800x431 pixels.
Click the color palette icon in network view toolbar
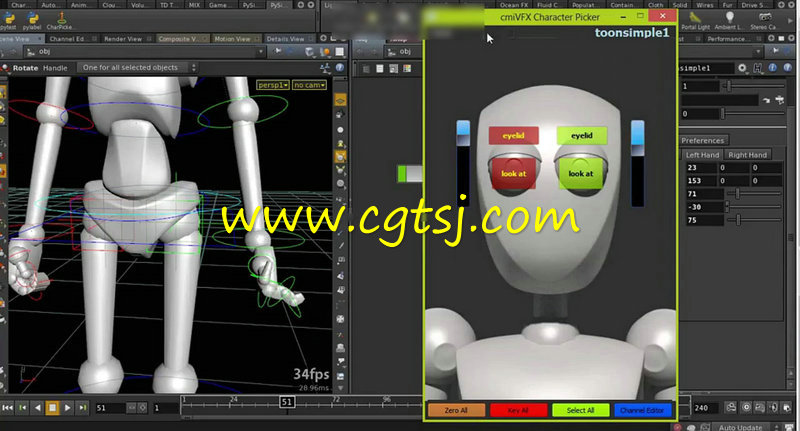pyautogui.click(x=407, y=68)
